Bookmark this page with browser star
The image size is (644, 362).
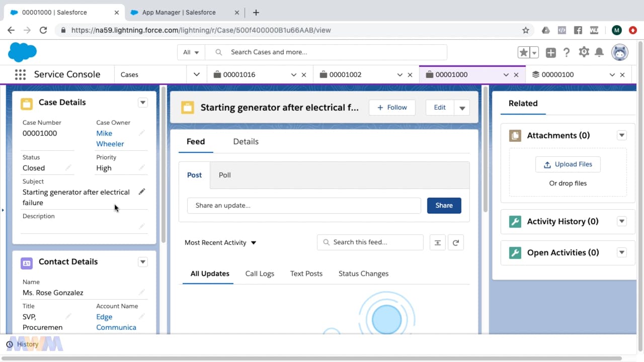526,30
